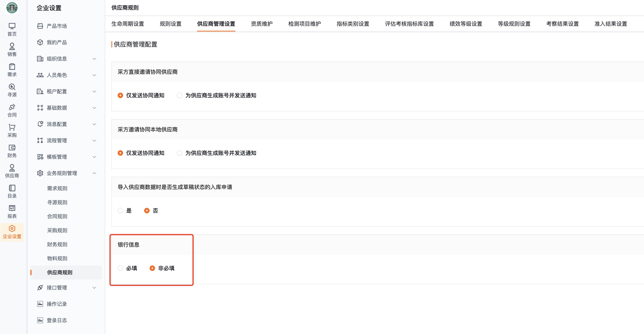Switch to the 资质维护 tab

pyautogui.click(x=261, y=24)
